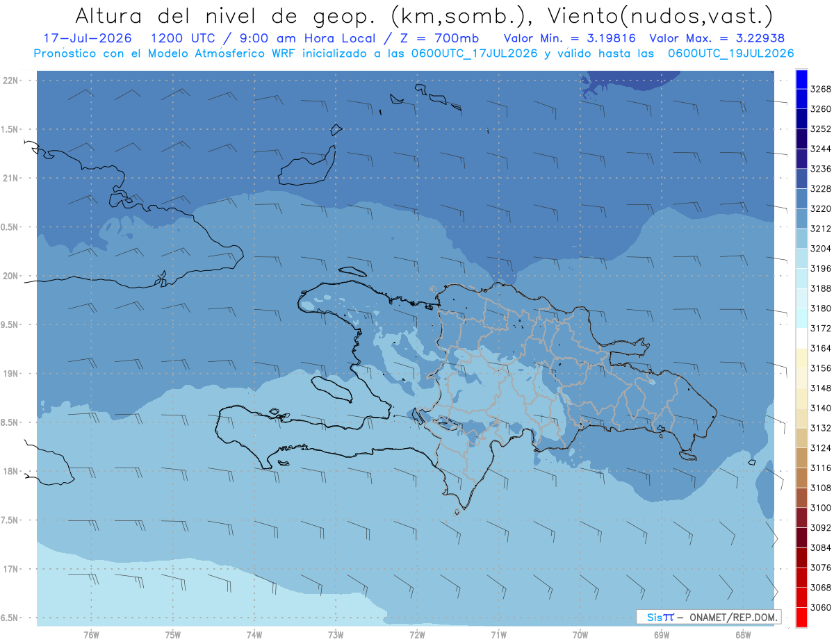The height and width of the screenshot is (644, 834).
Task: Click the '0.5N' latitude axis label
Action: (x=10, y=227)
